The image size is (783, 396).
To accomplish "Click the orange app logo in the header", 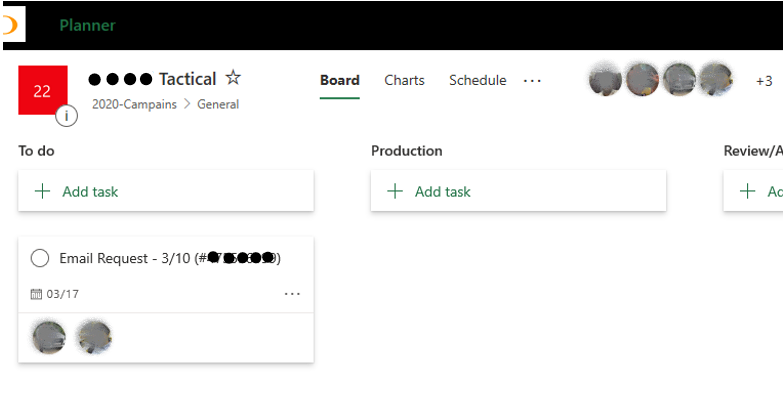I will click(x=11, y=24).
